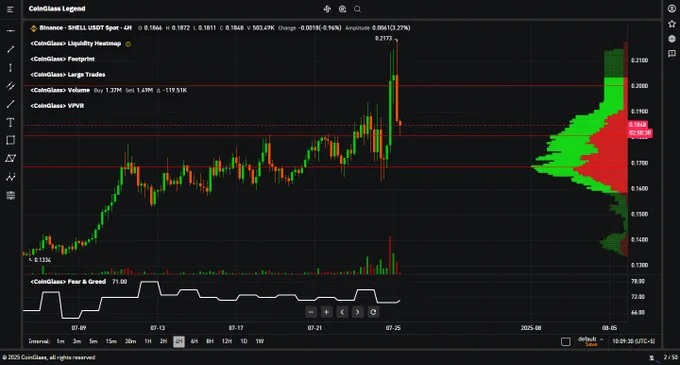
Task: Reset chart view with refresh button
Action: coord(373,312)
